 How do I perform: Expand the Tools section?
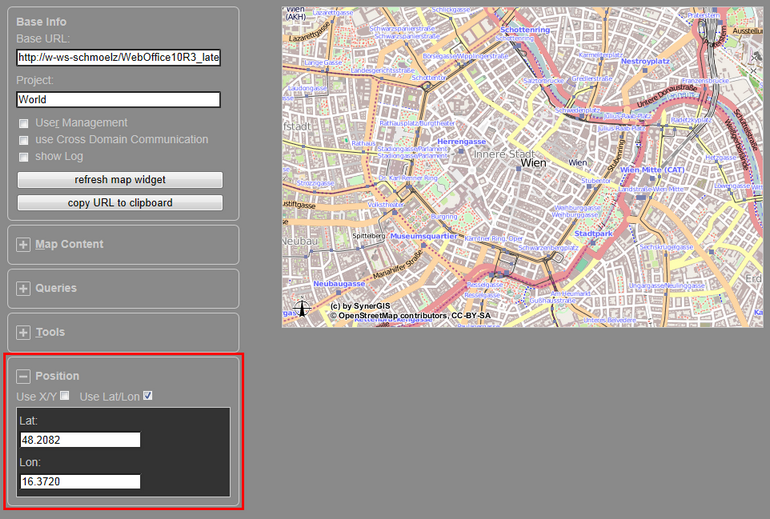pyautogui.click(x=23, y=332)
